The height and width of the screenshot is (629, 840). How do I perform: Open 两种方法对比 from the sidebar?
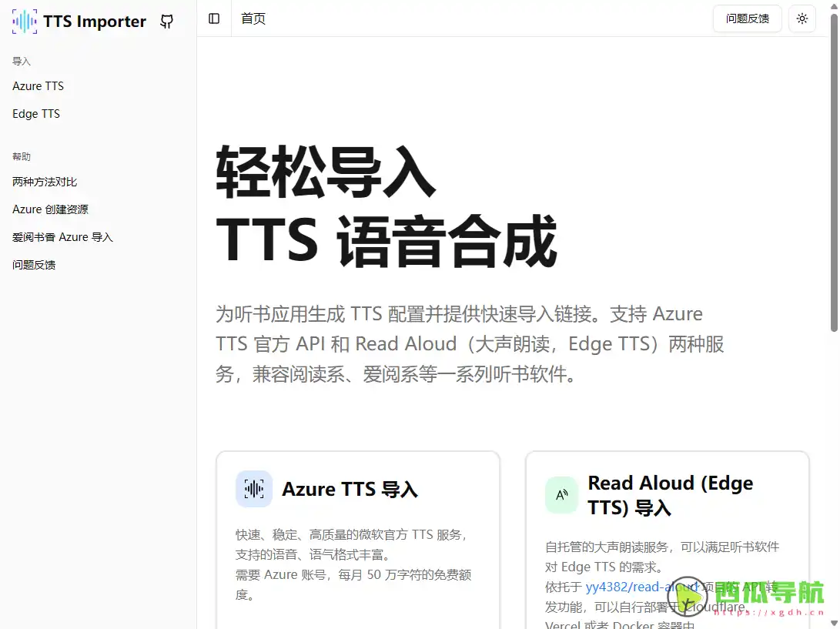43,182
